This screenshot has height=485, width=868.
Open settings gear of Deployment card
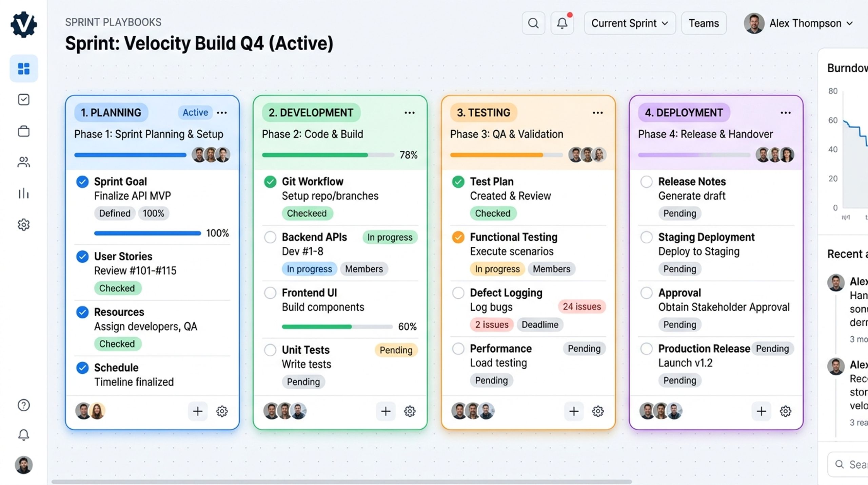click(785, 411)
